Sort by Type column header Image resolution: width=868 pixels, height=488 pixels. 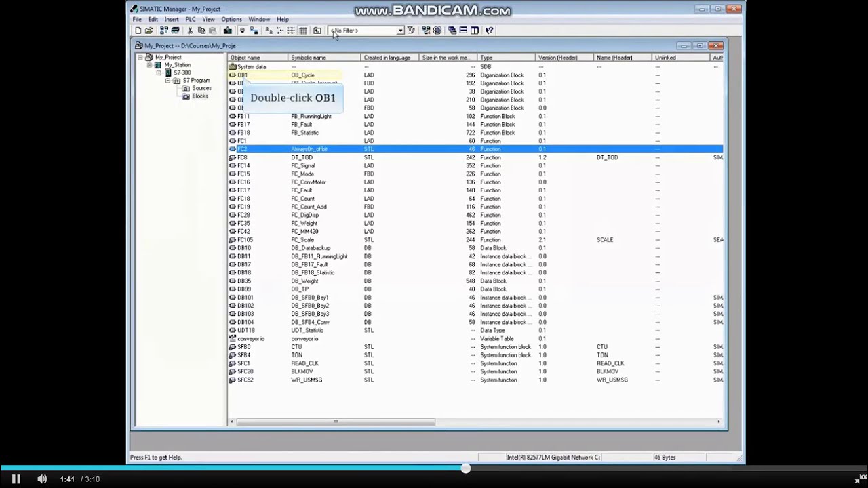click(507, 58)
